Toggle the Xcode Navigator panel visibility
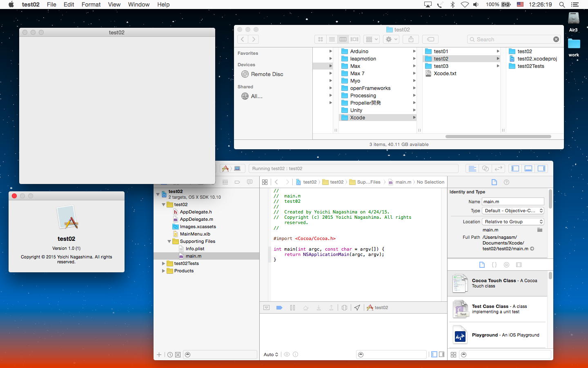 pos(515,168)
